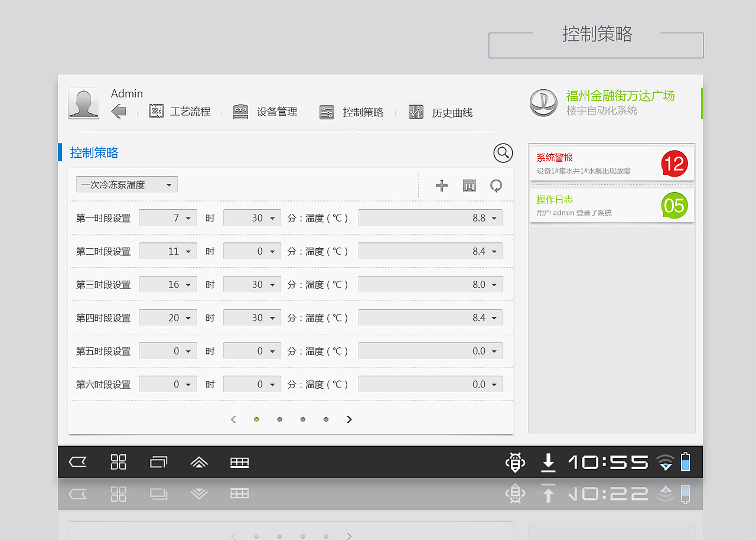Tap the Wi-Fi status icon
This screenshot has width=756, height=540.
[666, 462]
